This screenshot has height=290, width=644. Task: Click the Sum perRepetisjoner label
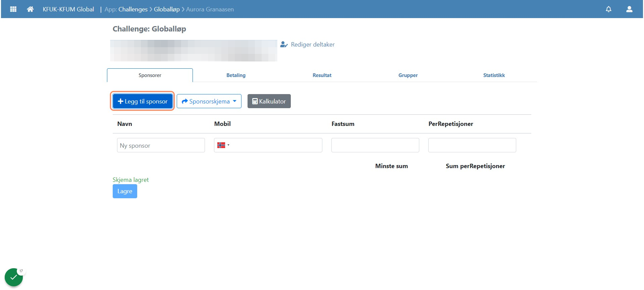[x=475, y=166]
